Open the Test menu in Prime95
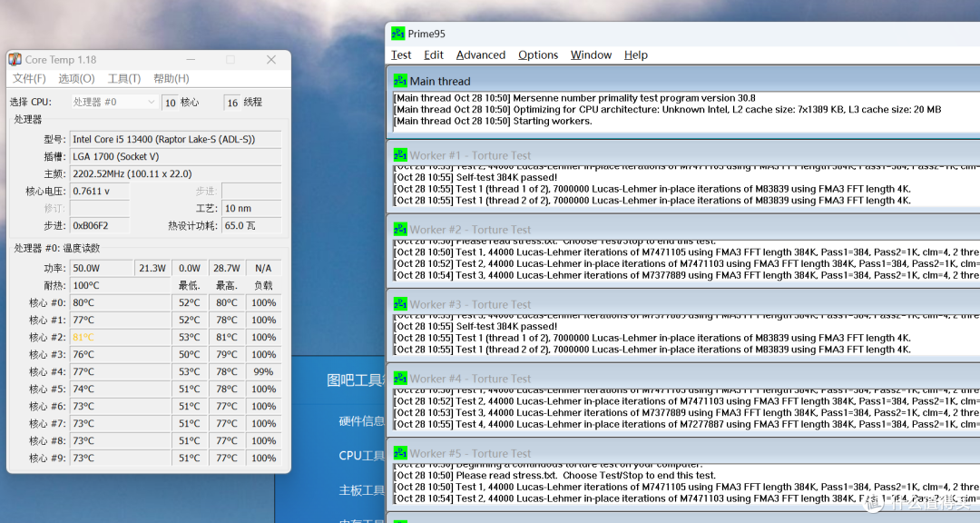Image resolution: width=980 pixels, height=523 pixels. click(x=401, y=55)
